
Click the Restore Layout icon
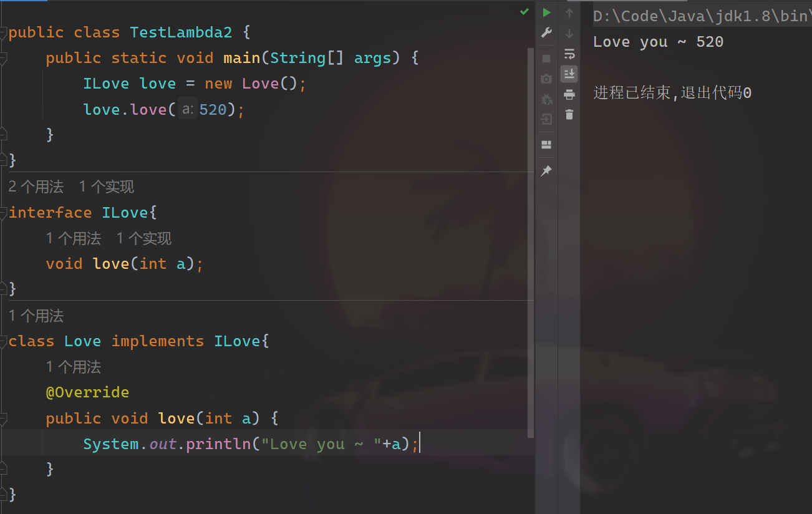[546, 145]
